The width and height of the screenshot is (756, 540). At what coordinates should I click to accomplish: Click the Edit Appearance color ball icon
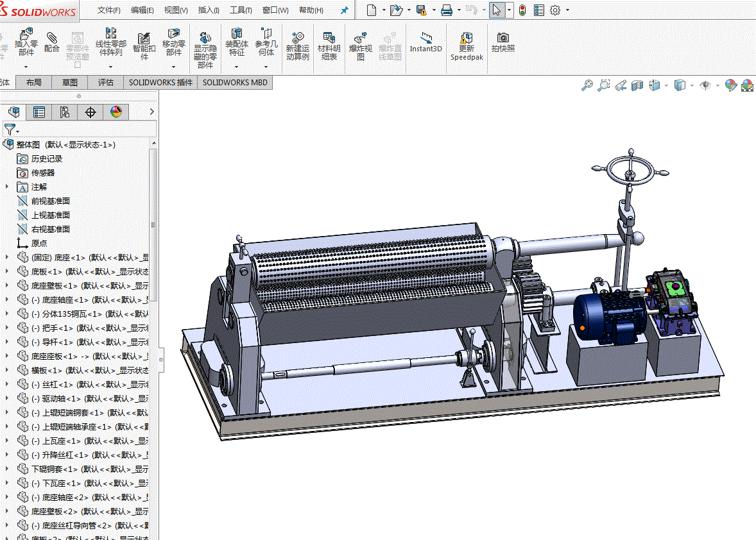point(730,85)
